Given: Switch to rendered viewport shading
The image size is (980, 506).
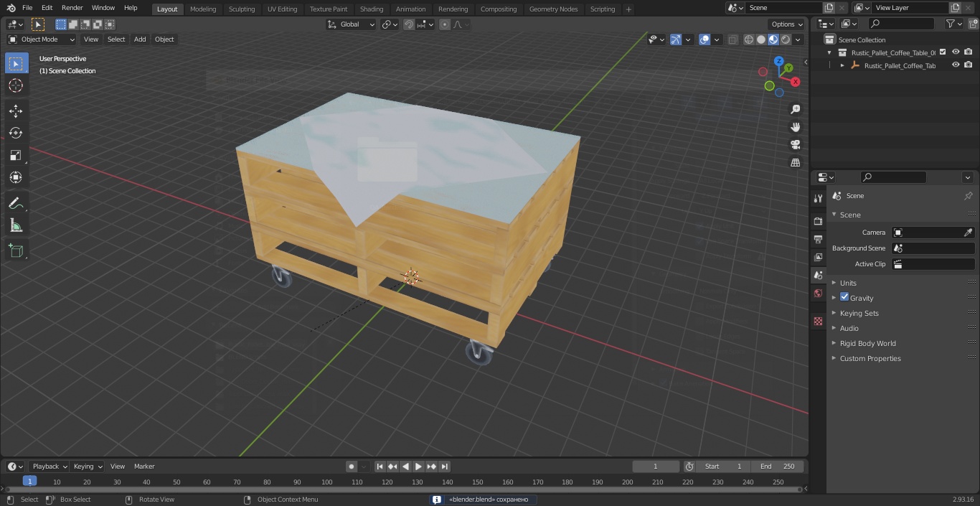Looking at the screenshot, I should coord(786,39).
